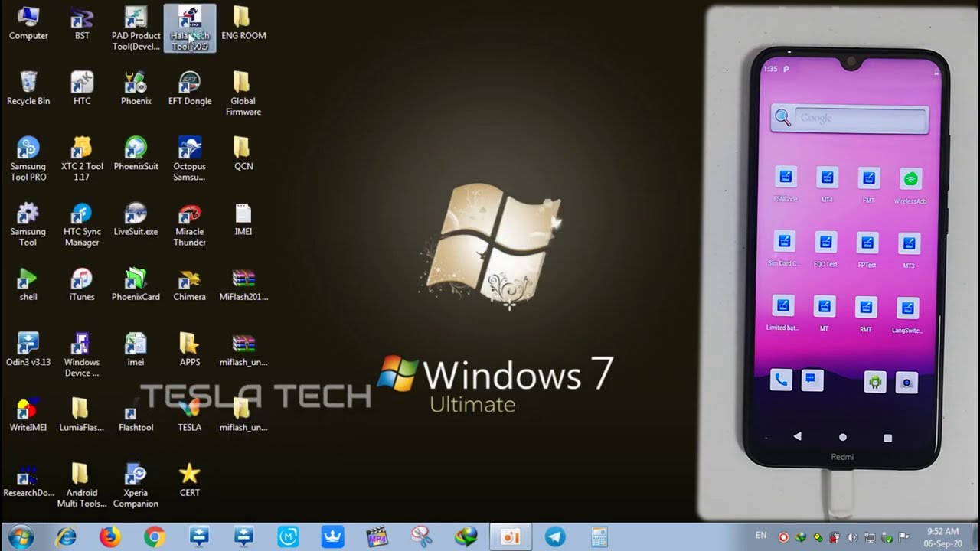This screenshot has height=551, width=980.
Task: Open the crown icon on the taskbar
Action: click(x=333, y=537)
